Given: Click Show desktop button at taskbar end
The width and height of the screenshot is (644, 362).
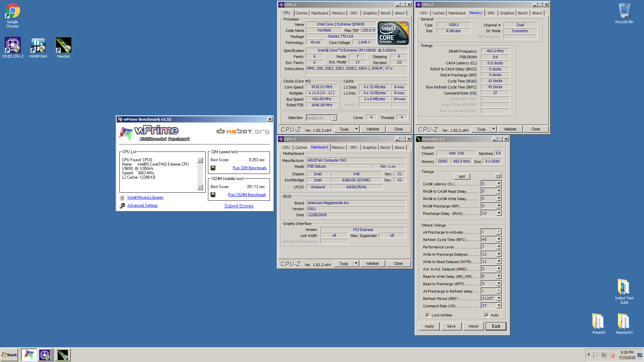Looking at the screenshot, I should pyautogui.click(x=640, y=355).
